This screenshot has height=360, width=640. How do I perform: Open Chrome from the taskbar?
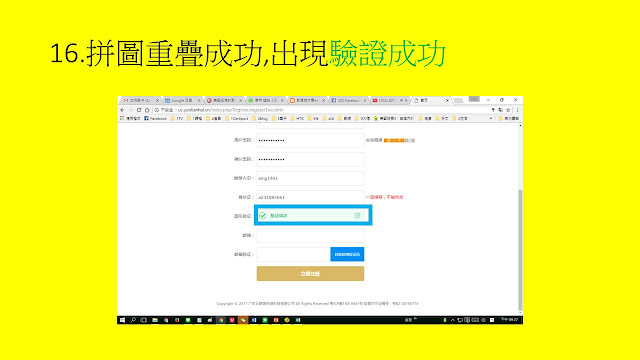click(221, 320)
